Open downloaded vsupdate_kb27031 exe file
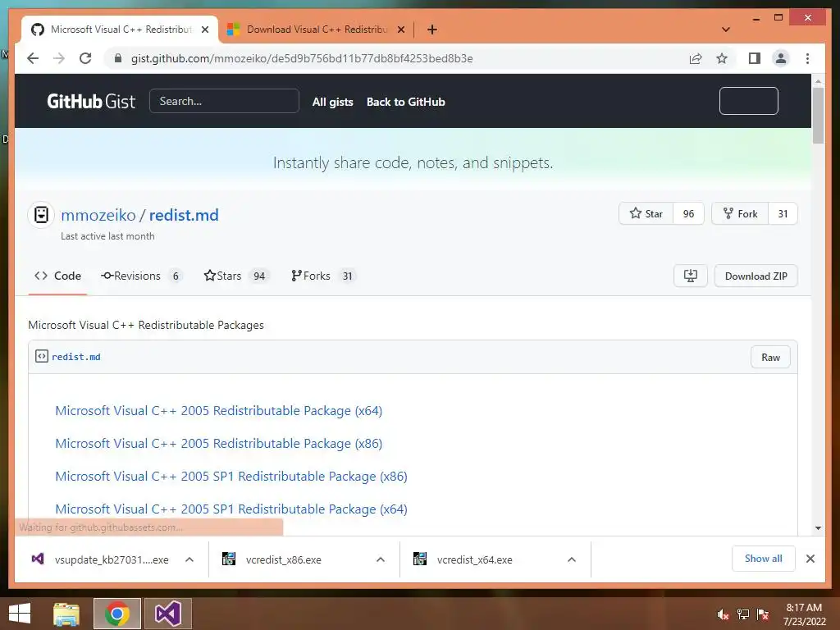 pos(101,559)
